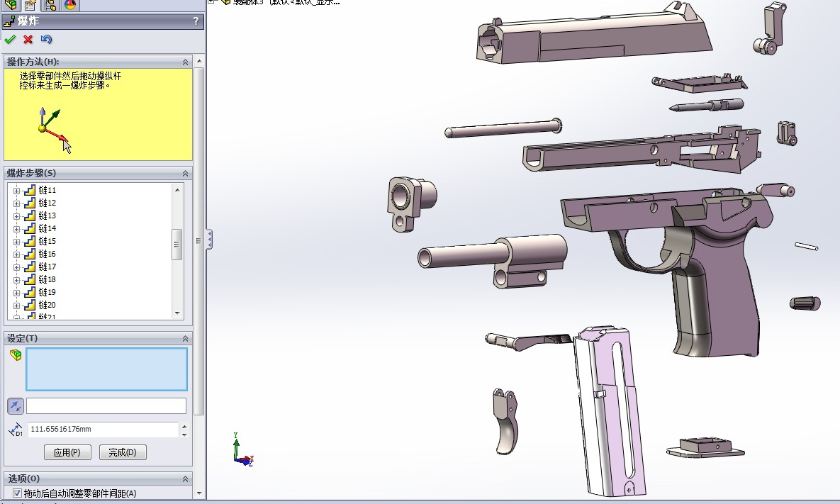Confirm the explode with the green checkmark
Screen dimensions: 840x504
(x=10, y=40)
